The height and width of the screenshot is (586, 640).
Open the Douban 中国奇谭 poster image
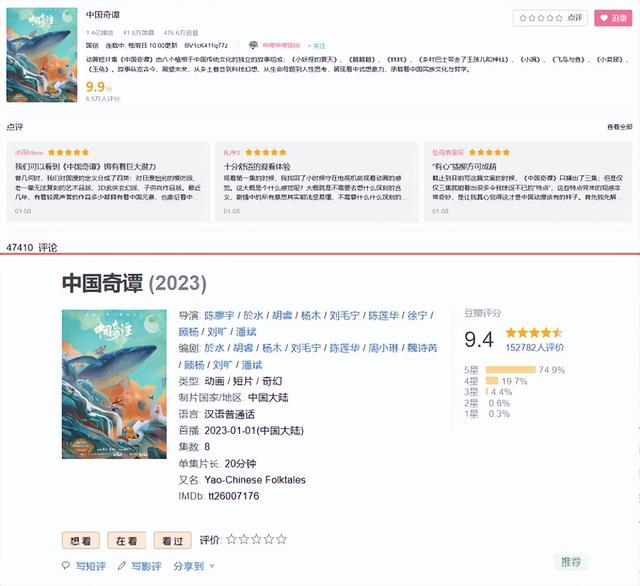point(114,384)
